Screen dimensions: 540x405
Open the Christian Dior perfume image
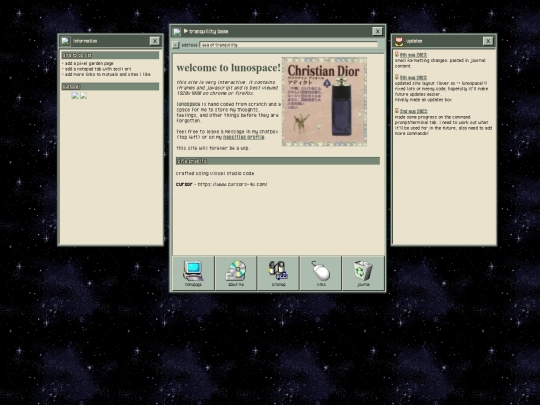click(324, 102)
